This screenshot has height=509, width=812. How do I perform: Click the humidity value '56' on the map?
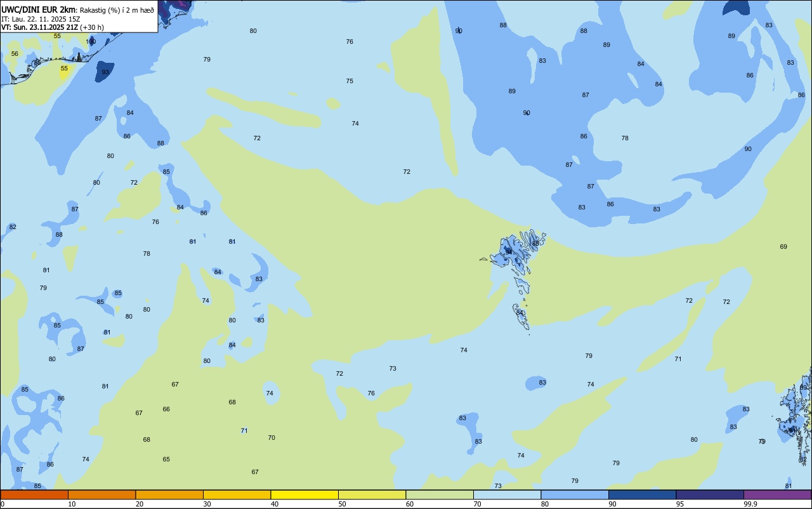tap(15, 54)
